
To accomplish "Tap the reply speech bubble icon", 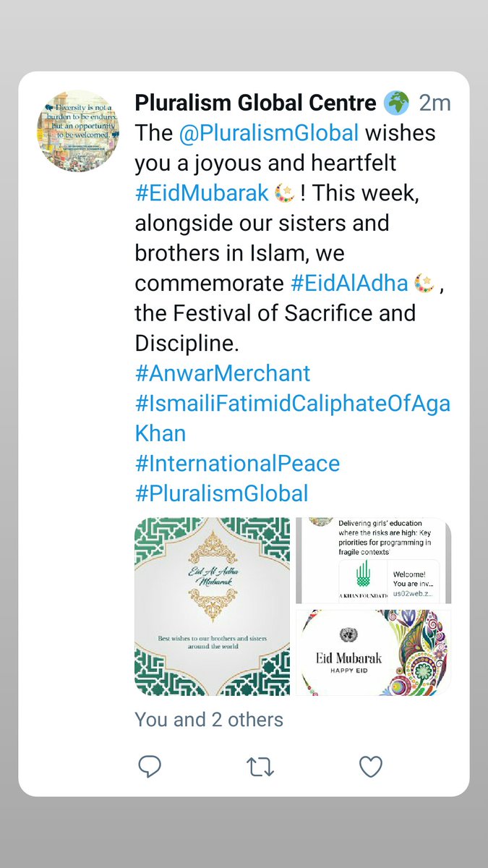I will [x=149, y=766].
